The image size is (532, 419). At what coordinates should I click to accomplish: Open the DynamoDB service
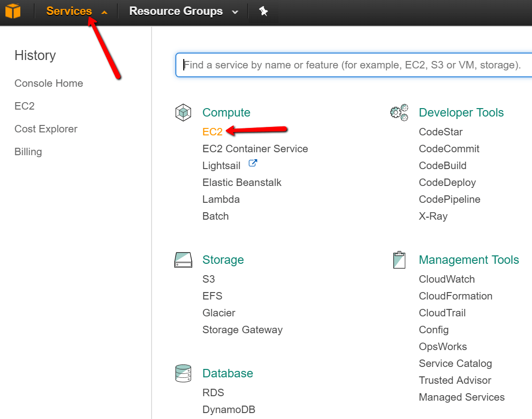point(229,410)
